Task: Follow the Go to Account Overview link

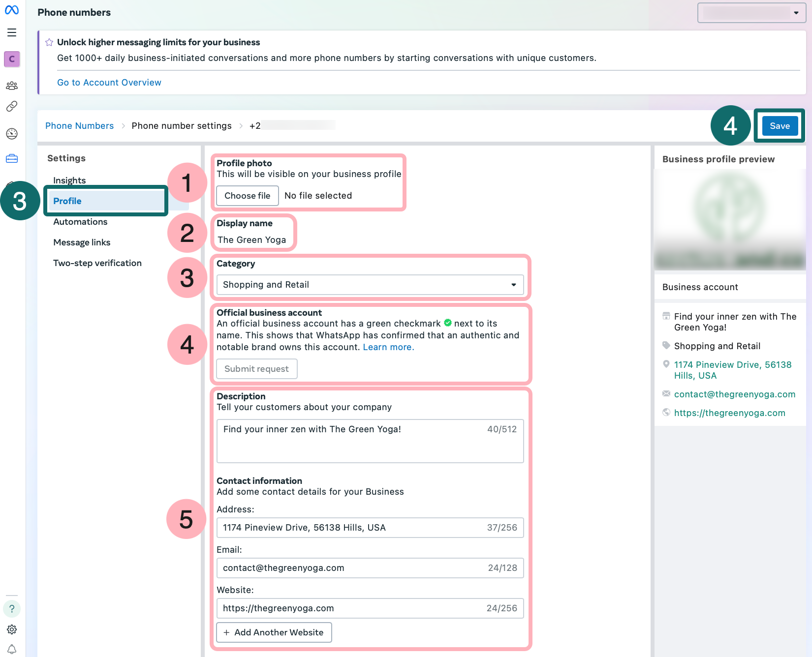Action: click(x=109, y=83)
